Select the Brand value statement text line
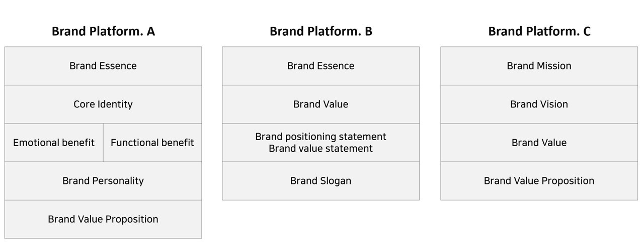The width and height of the screenshot is (644, 252). coord(321,149)
